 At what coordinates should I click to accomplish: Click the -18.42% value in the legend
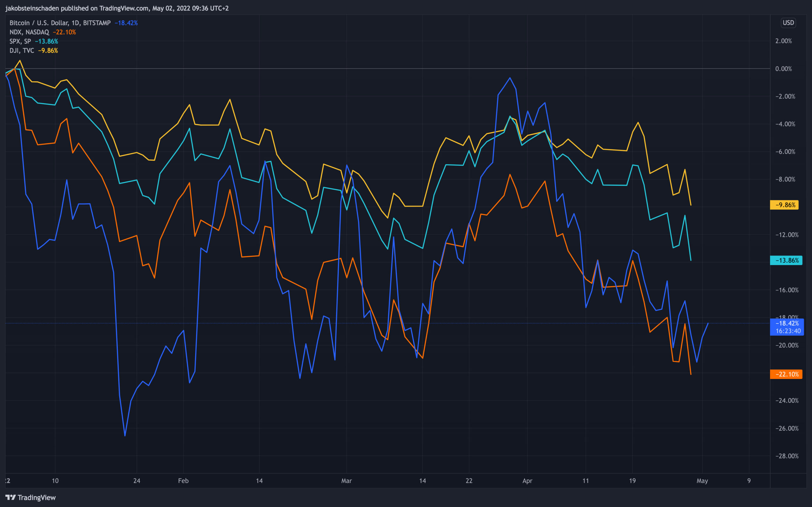[126, 23]
